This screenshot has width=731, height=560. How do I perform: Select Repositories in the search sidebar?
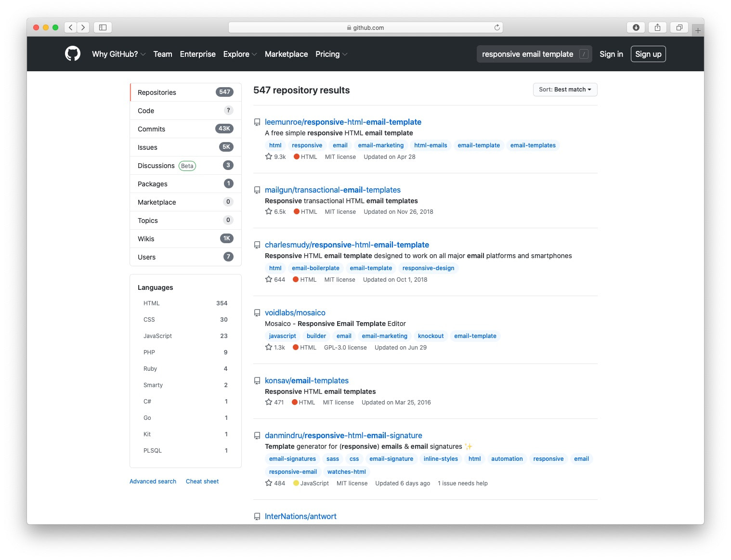point(185,92)
